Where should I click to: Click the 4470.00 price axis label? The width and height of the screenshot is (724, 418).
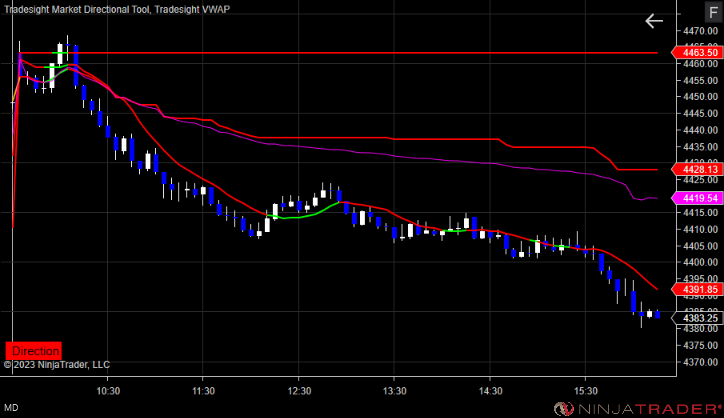[x=700, y=31]
